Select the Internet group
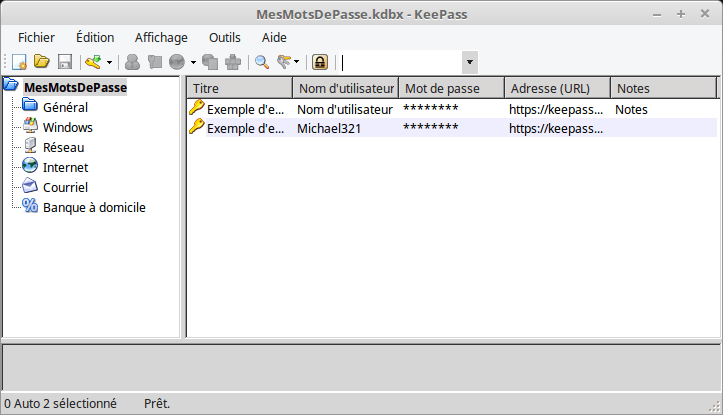Viewport: 723px width, 415px height. [65, 167]
